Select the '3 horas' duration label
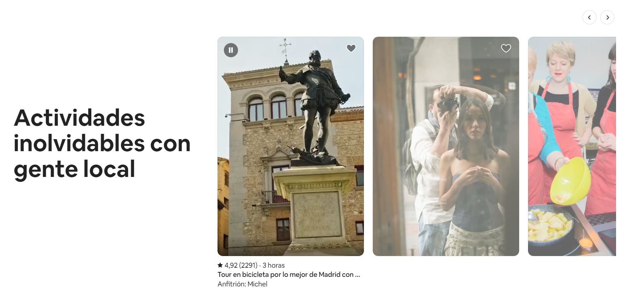 [x=273, y=265]
